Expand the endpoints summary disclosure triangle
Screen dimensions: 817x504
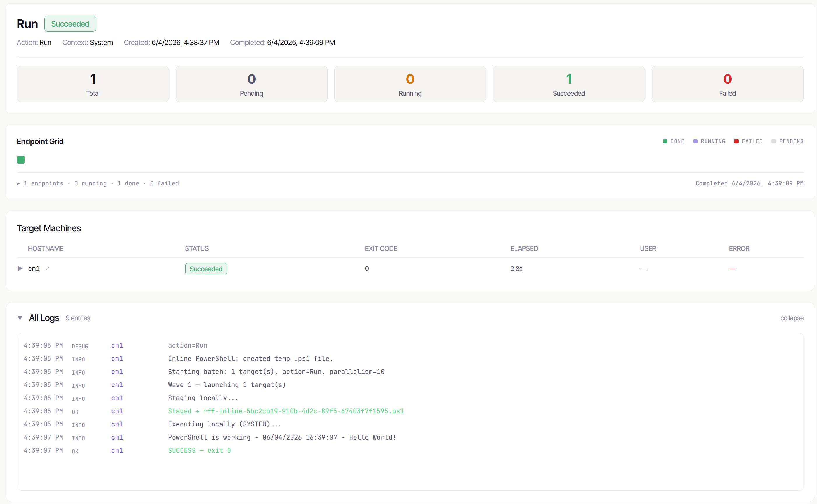point(18,184)
